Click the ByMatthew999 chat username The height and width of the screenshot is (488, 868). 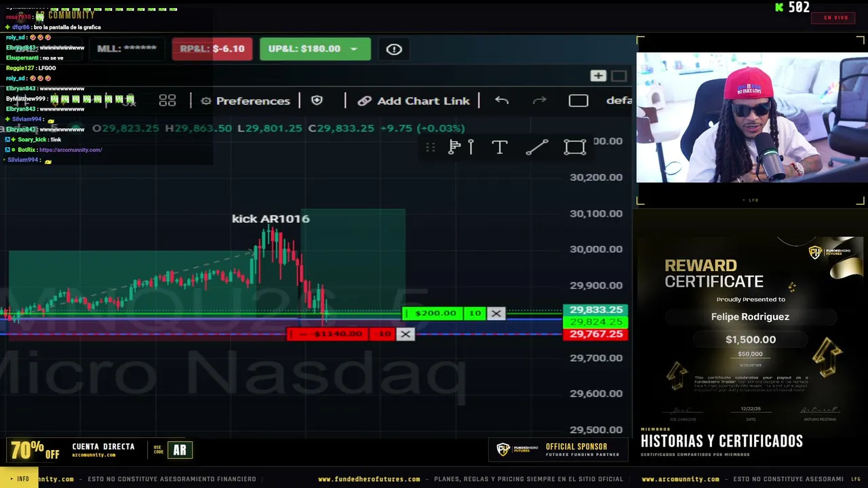(26, 99)
